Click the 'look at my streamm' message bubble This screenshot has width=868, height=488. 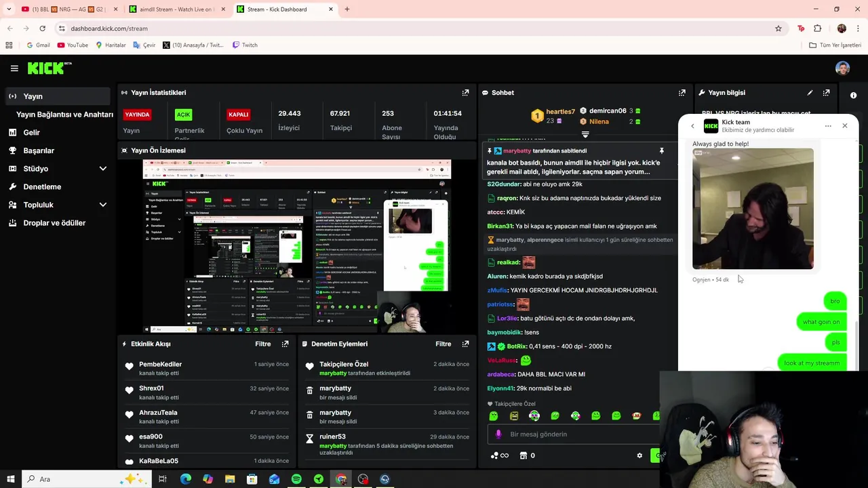(811, 363)
